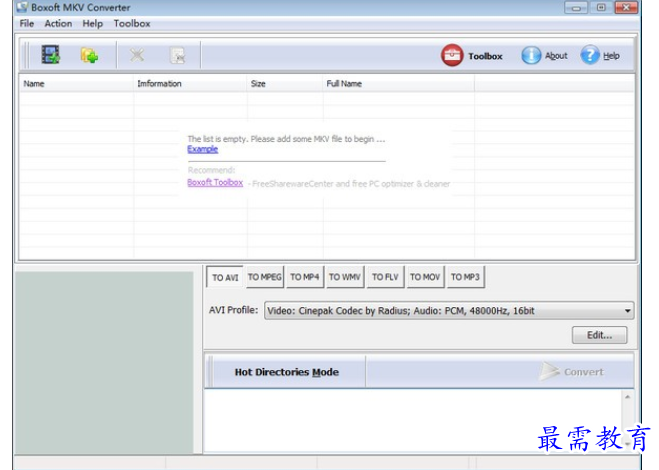Click the Clear list document icon

tap(177, 55)
